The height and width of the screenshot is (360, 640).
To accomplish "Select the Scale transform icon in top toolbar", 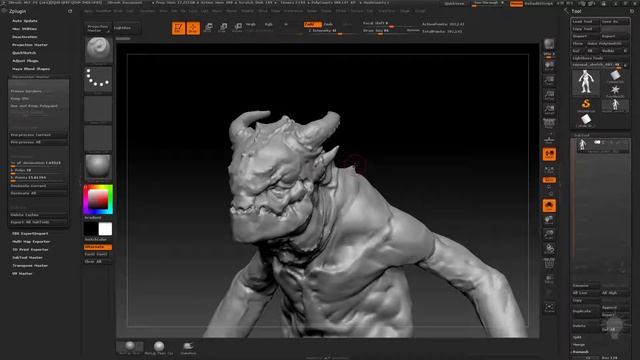I will point(223,28).
